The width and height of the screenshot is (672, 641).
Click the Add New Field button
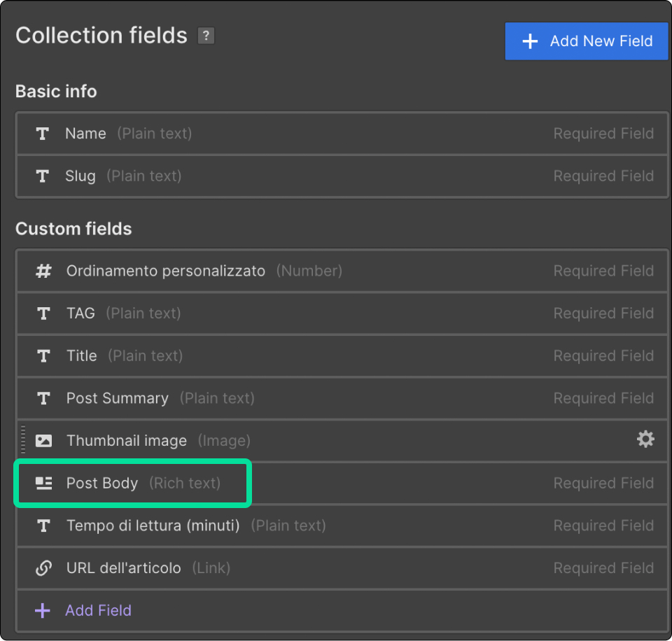coord(587,41)
